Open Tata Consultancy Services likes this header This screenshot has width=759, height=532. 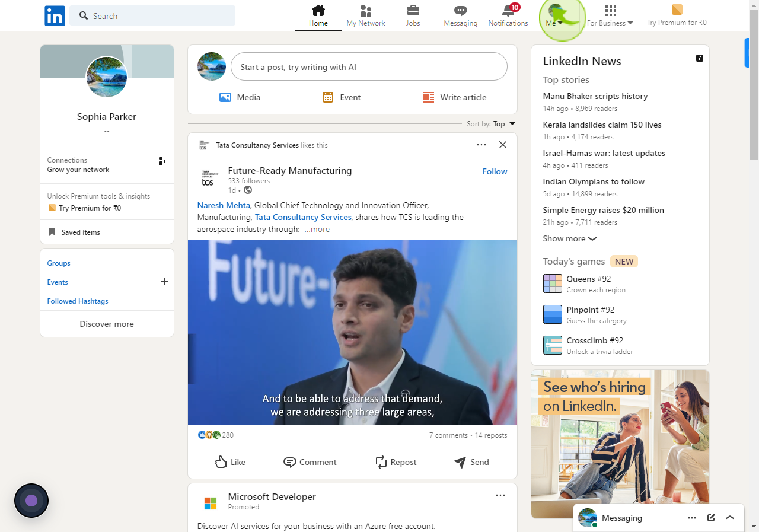[x=272, y=145]
